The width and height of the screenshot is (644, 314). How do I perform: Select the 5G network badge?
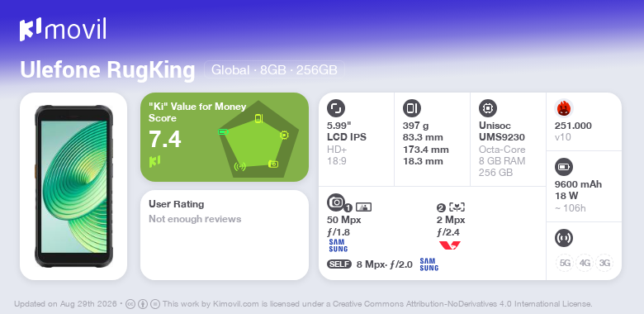click(565, 263)
